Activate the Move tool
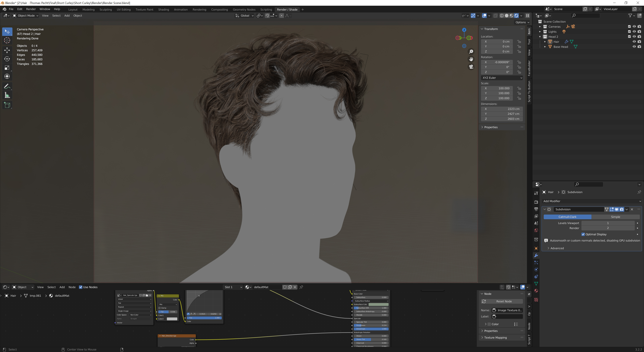Image resolution: width=644 pixels, height=352 pixels. tap(7, 50)
